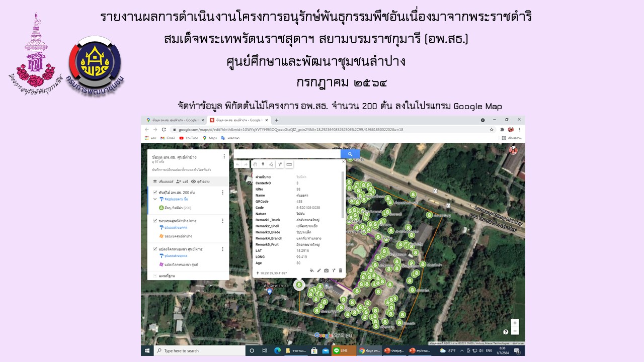
Task: Click the edit pencil icon in popup
Action: [x=319, y=270]
